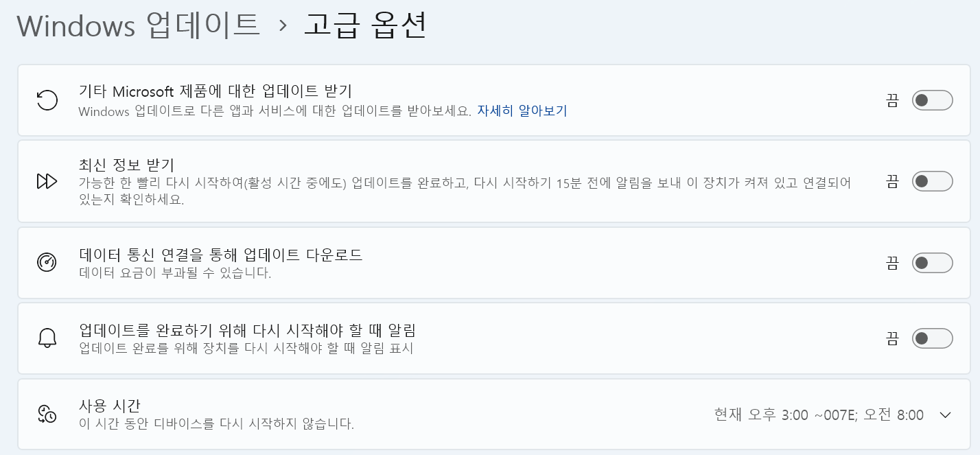Click the 현재 오후 3:00 active hours value
This screenshot has width=980, height=455.
819,415
